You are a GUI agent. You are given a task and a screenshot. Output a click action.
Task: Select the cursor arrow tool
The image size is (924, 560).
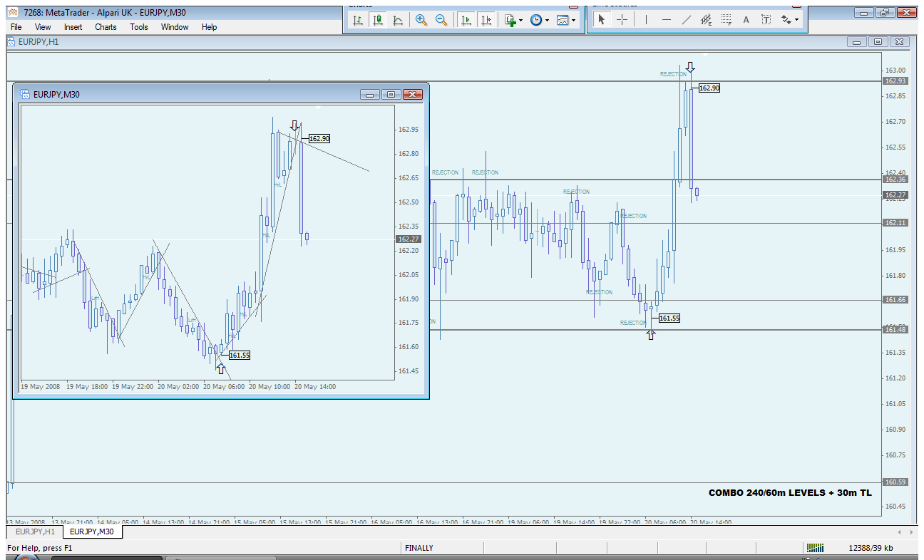[601, 20]
